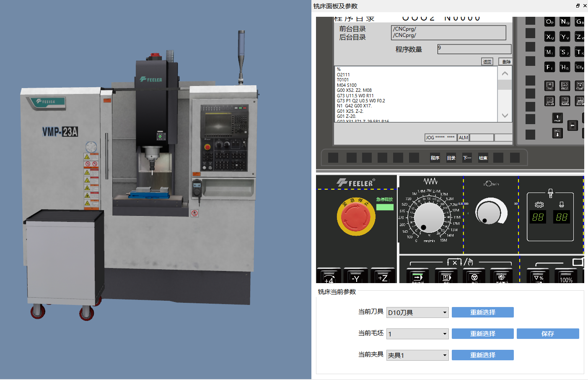Click the Op address key on keypad
This screenshot has width=588, height=380.
tap(549, 21)
